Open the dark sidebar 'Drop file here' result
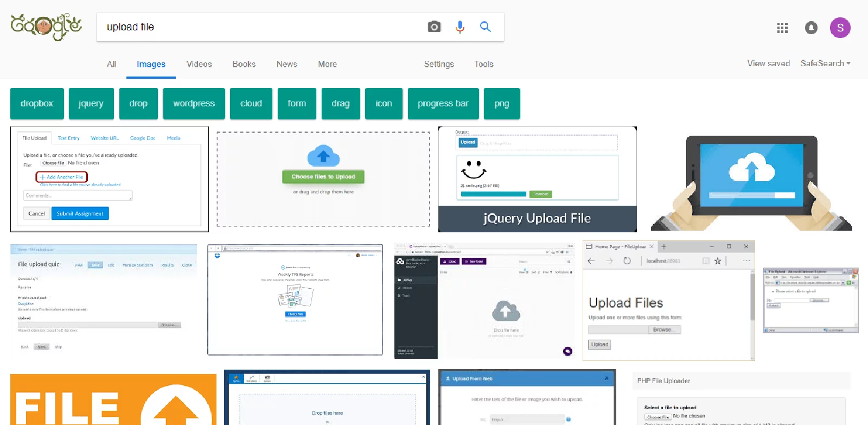The height and width of the screenshot is (425, 868). click(x=485, y=301)
